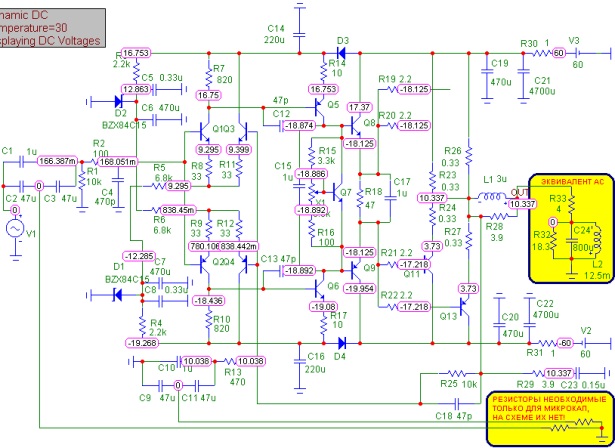Select the C21 4700u capacitor symbol
Screen dimensions: 615x448
click(x=522, y=73)
